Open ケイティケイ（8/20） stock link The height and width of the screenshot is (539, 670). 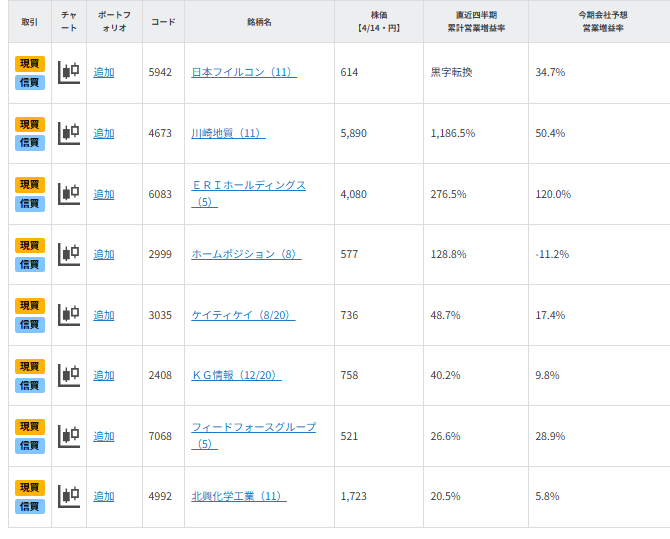pos(243,315)
